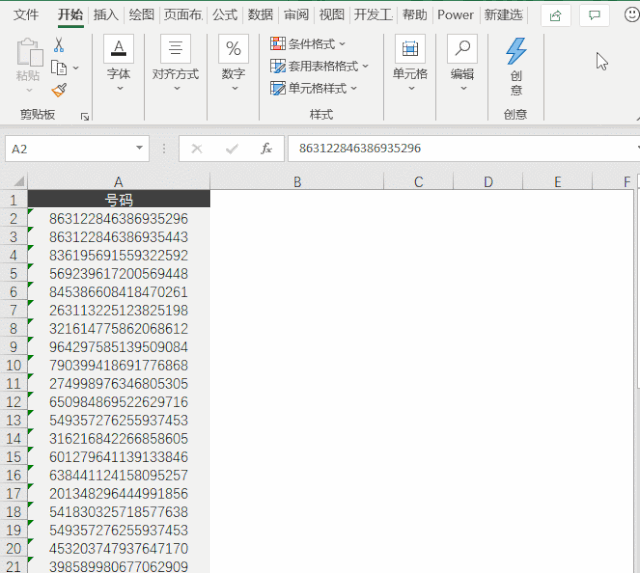This screenshot has width=640, height=573.
Task: Select cell containing 845386608418470261
Action: coord(119,292)
